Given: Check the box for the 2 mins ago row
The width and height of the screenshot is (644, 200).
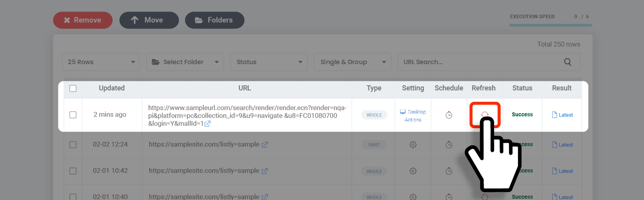Looking at the screenshot, I should (x=73, y=115).
